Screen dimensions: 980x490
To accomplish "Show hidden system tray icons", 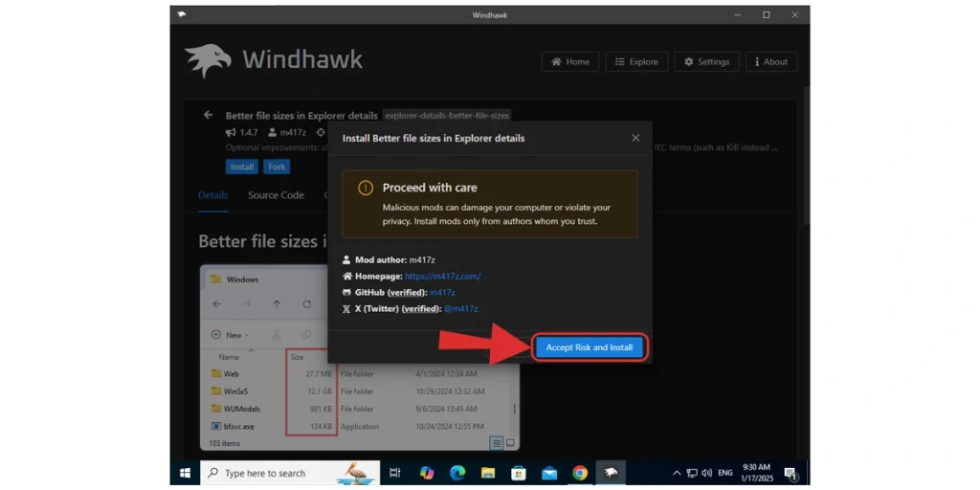I will (677, 473).
